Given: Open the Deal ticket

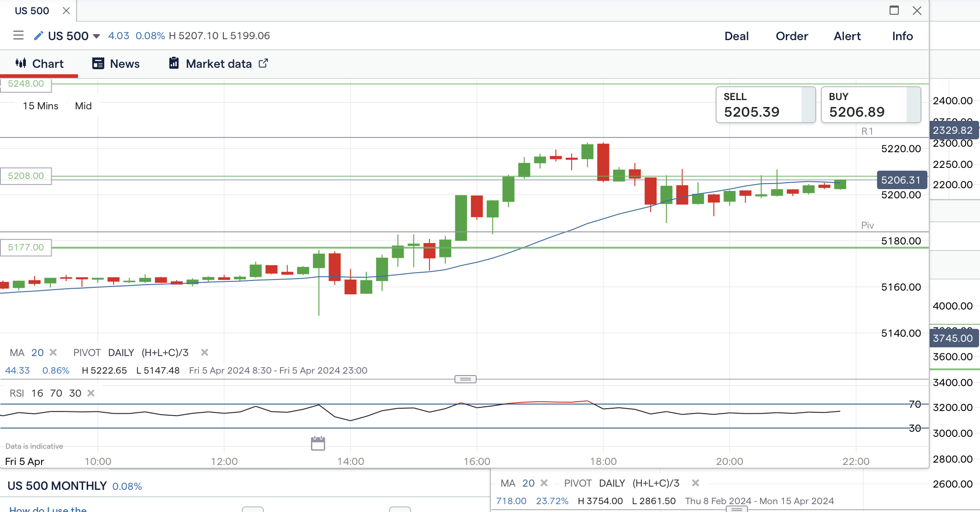Looking at the screenshot, I should click(736, 36).
